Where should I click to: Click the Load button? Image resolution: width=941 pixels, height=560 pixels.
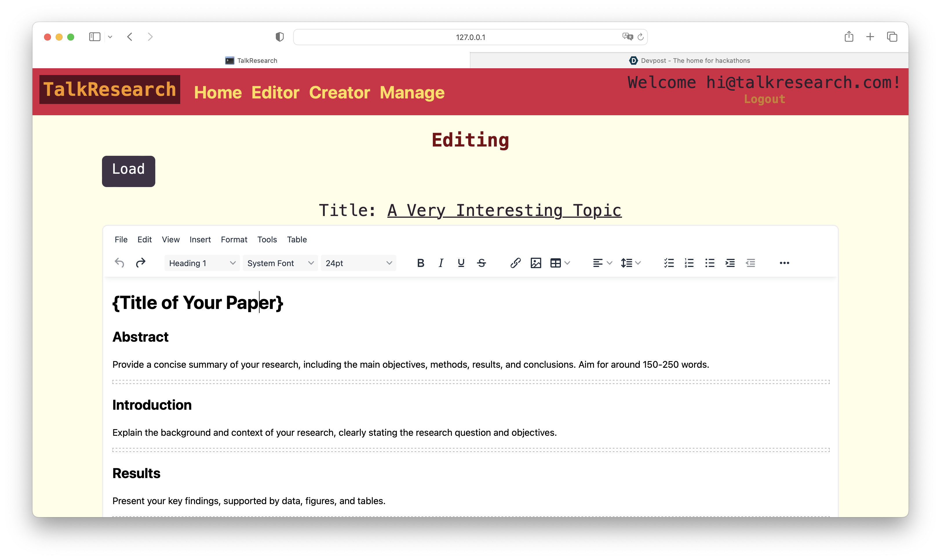(x=128, y=171)
